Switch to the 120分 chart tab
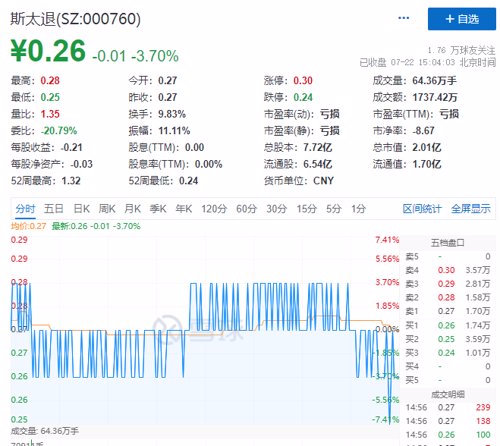 coord(214,209)
